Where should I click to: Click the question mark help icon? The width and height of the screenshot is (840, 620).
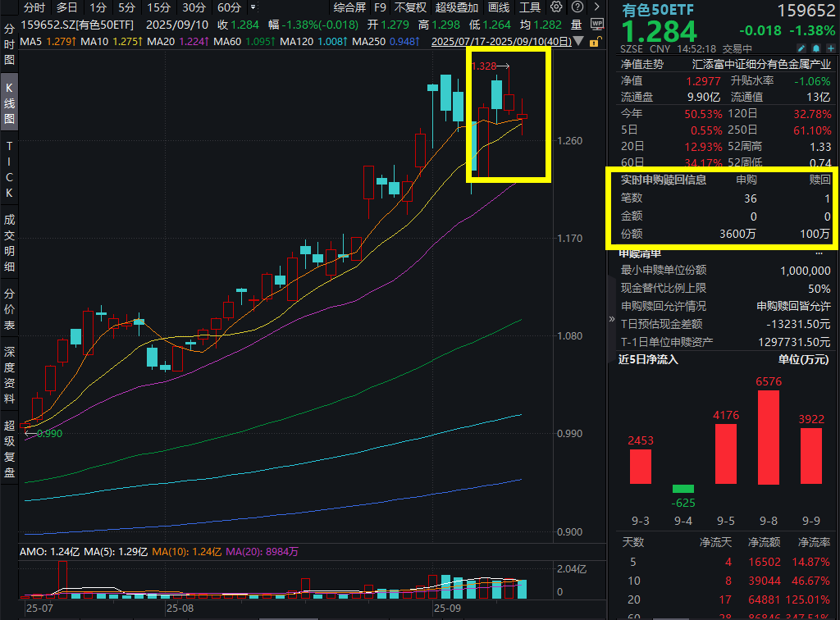pyautogui.click(x=576, y=7)
